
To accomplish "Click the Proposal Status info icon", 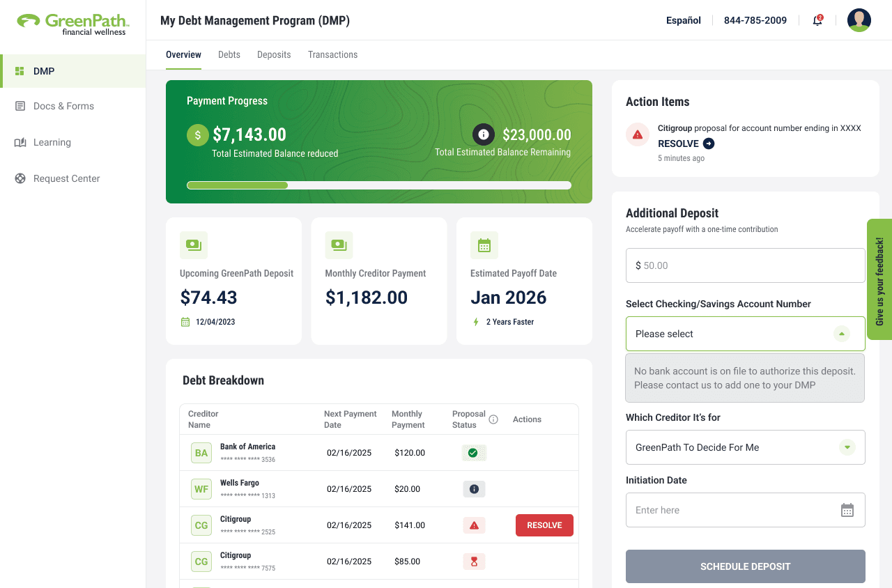I will (493, 419).
